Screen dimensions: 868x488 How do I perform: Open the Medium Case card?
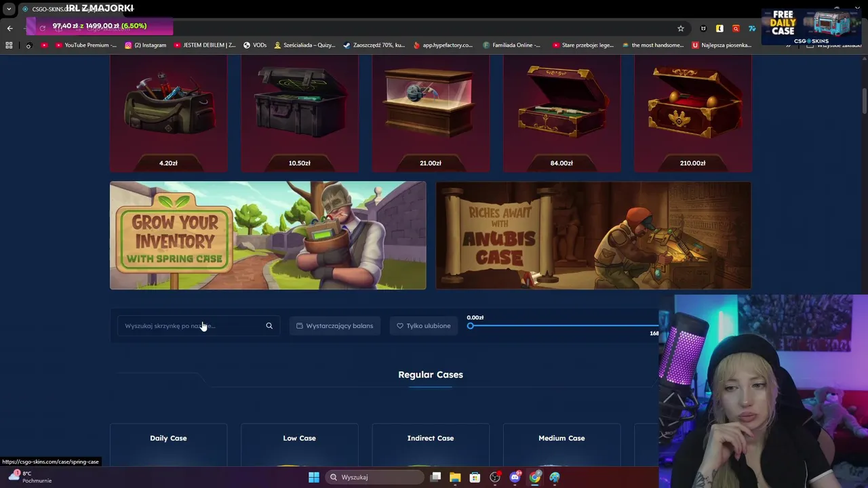tap(561, 446)
